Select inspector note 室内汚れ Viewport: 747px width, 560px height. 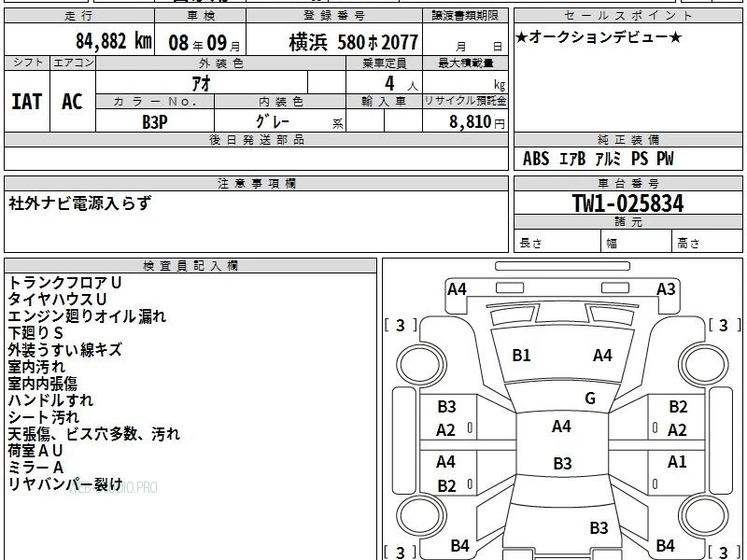coord(36,367)
